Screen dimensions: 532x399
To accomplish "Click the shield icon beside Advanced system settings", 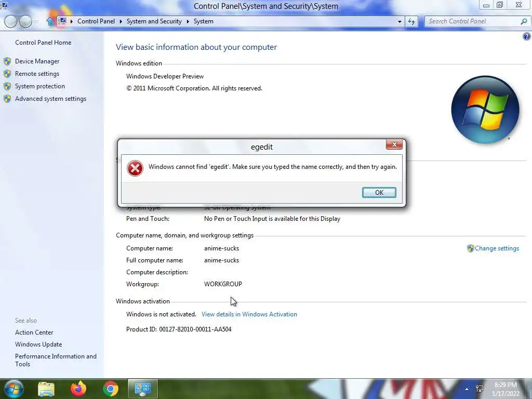I will [7, 99].
